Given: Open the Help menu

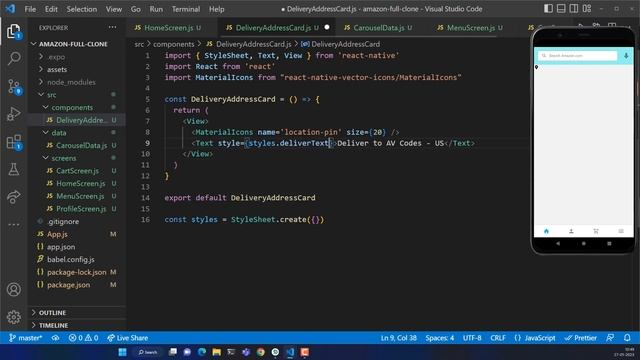Looking at the screenshot, I should [216, 9].
